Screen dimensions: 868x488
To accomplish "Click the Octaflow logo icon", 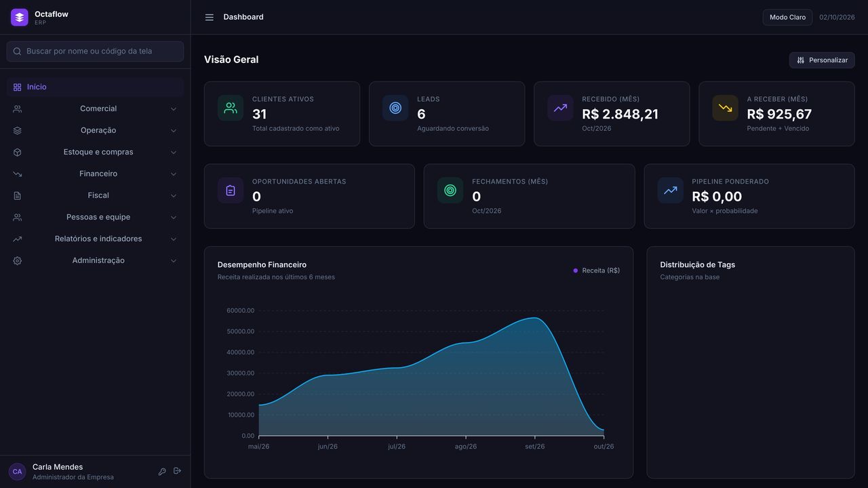I will point(20,18).
